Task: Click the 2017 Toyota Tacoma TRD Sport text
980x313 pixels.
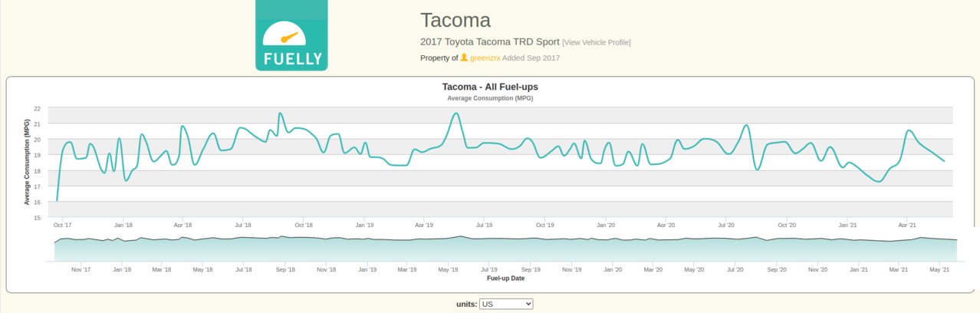Action: 490,41
